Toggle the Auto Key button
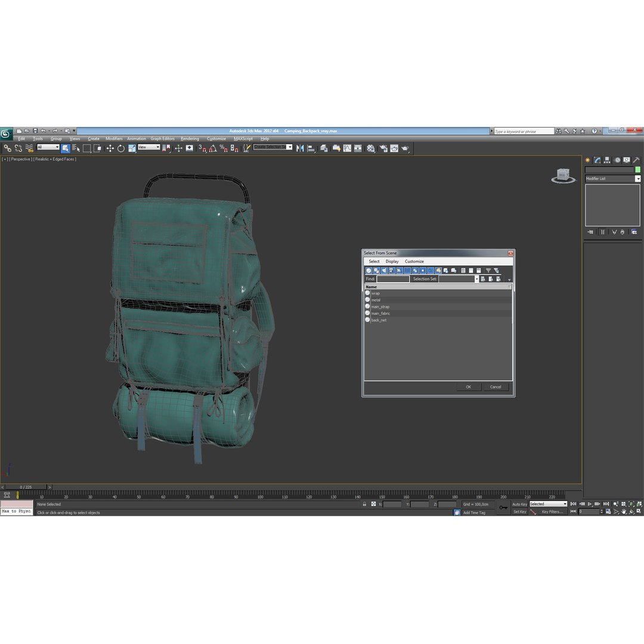 click(519, 504)
